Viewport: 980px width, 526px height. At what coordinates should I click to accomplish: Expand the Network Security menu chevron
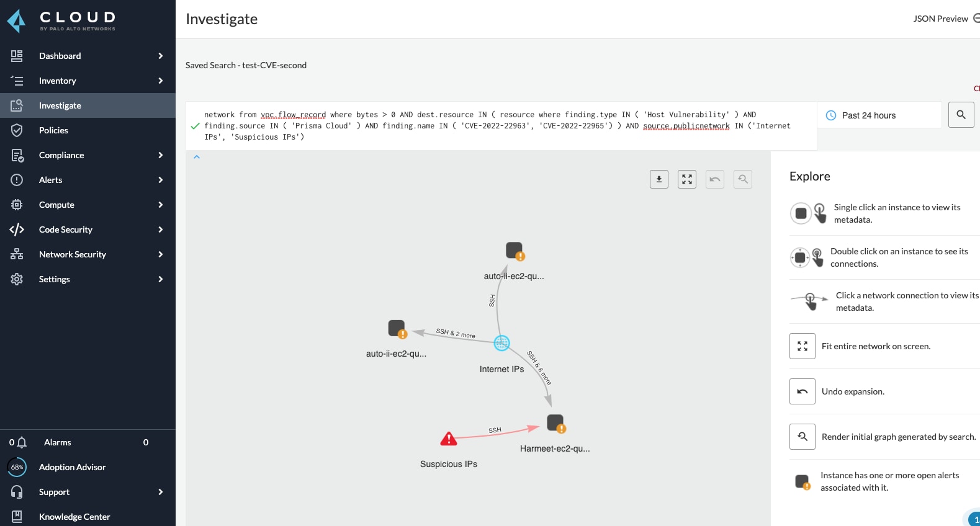pos(161,254)
